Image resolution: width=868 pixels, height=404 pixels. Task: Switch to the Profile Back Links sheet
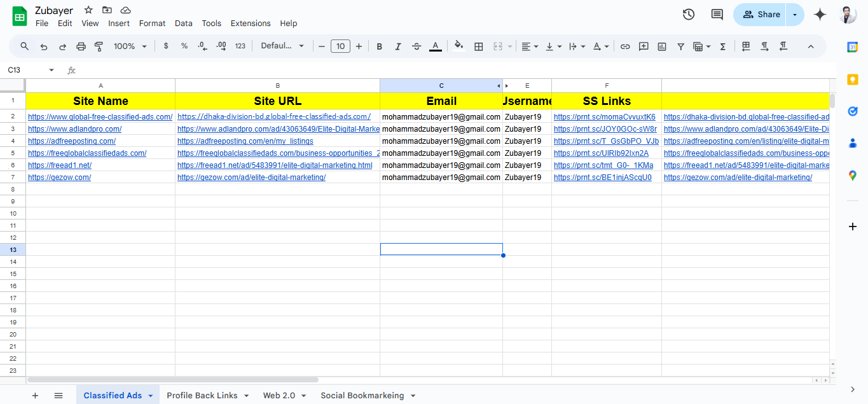202,396
